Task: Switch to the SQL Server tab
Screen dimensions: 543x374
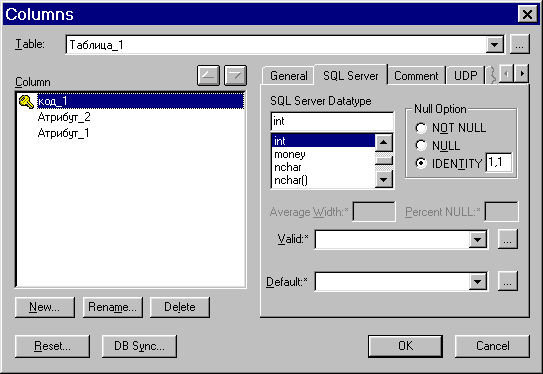Action: (x=350, y=75)
